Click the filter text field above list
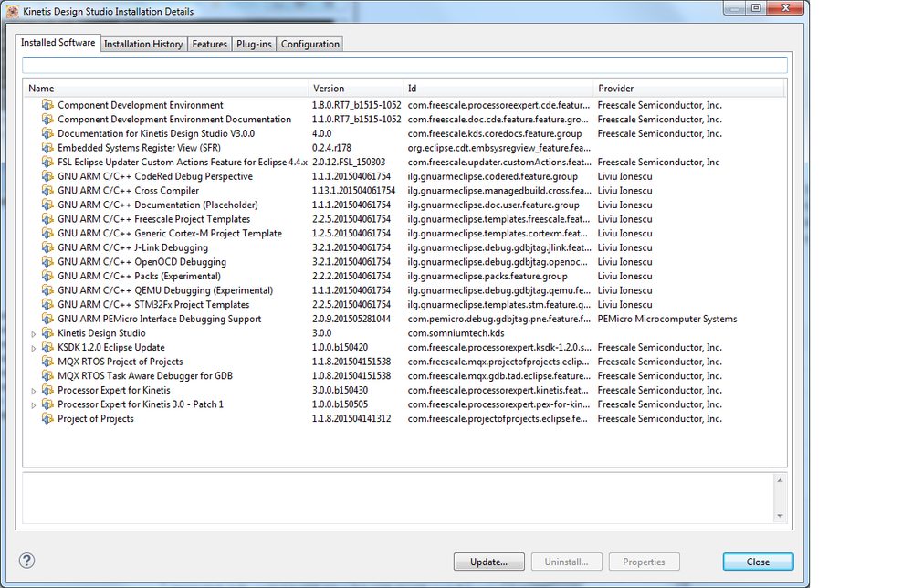This screenshot has height=588, width=912. coord(404,65)
